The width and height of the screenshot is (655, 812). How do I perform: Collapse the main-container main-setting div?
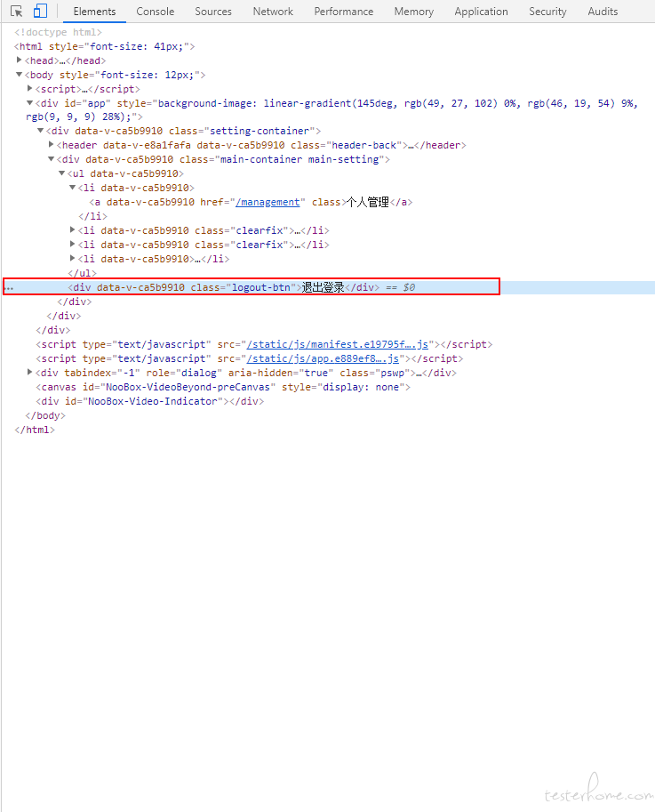pos(52,159)
